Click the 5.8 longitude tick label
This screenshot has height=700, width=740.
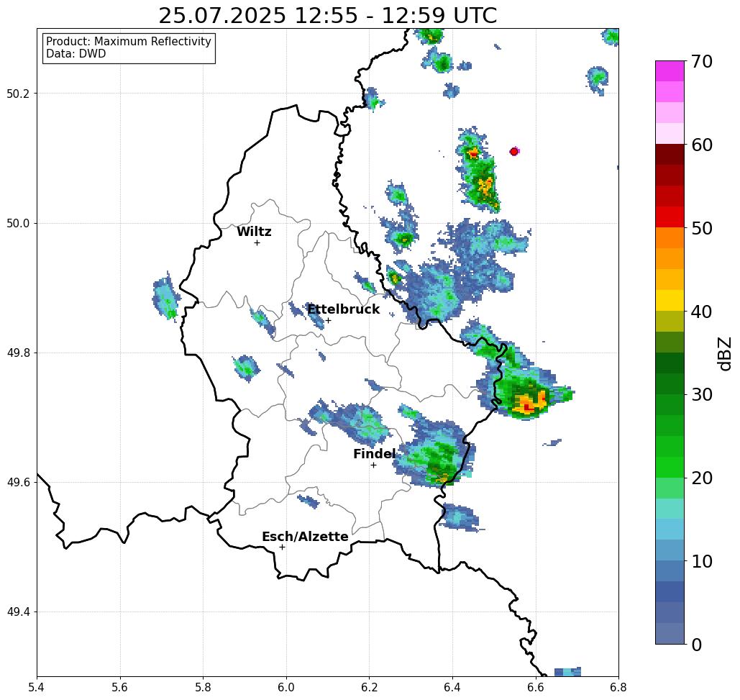pos(203,688)
